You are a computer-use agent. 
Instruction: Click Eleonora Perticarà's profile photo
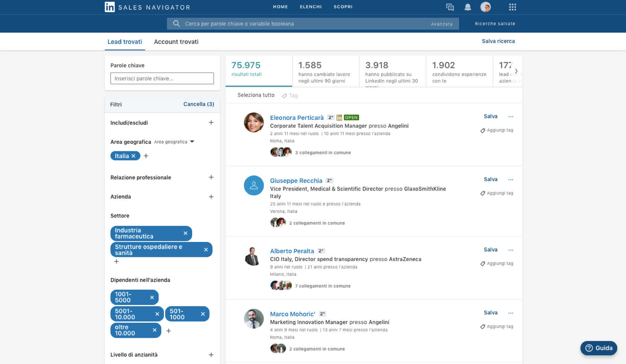pyautogui.click(x=254, y=122)
